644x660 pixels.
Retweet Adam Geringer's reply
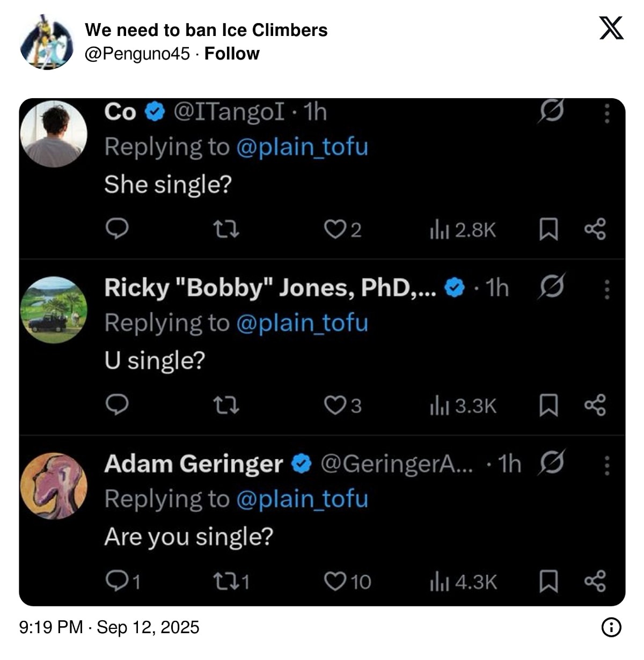click(x=225, y=581)
